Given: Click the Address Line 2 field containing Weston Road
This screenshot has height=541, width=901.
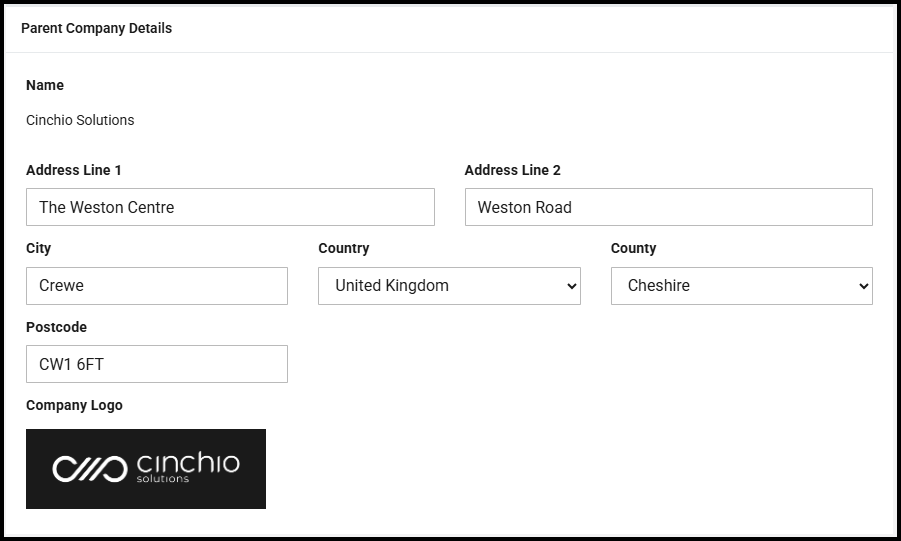Looking at the screenshot, I should (668, 207).
